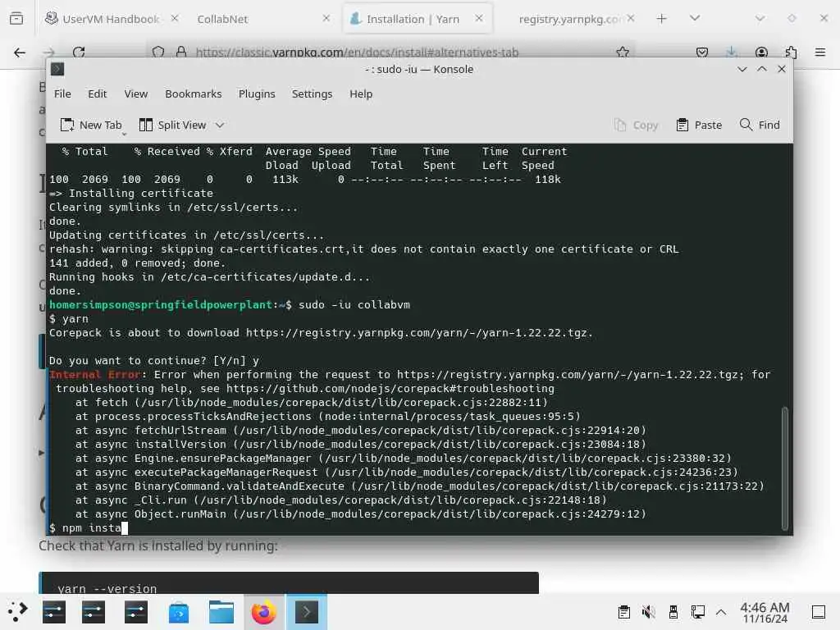This screenshot has width=840, height=630.
Task: Open Firefox downloads panel
Action: [x=731, y=52]
